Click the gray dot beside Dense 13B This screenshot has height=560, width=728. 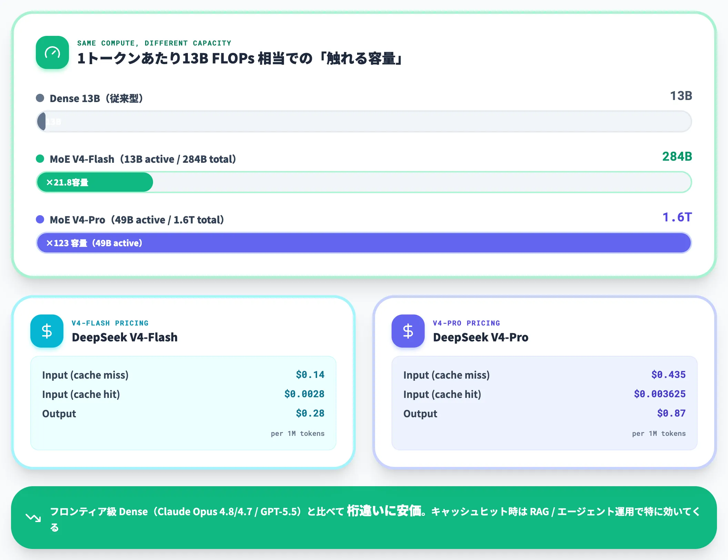pyautogui.click(x=40, y=98)
